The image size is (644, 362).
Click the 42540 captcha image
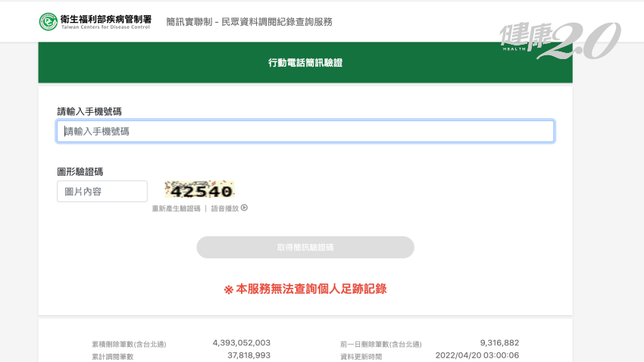(x=200, y=191)
